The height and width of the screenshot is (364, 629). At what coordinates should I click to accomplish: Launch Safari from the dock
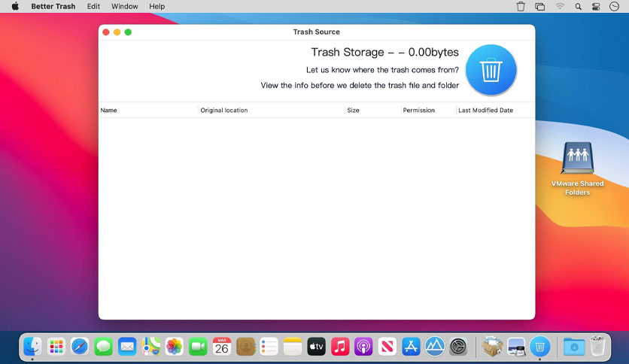[80, 347]
